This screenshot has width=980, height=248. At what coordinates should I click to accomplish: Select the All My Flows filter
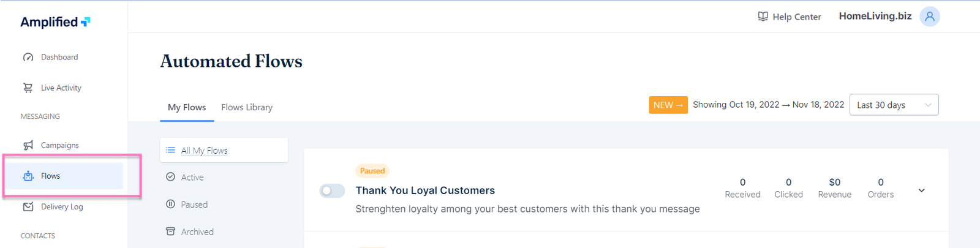[x=204, y=151]
